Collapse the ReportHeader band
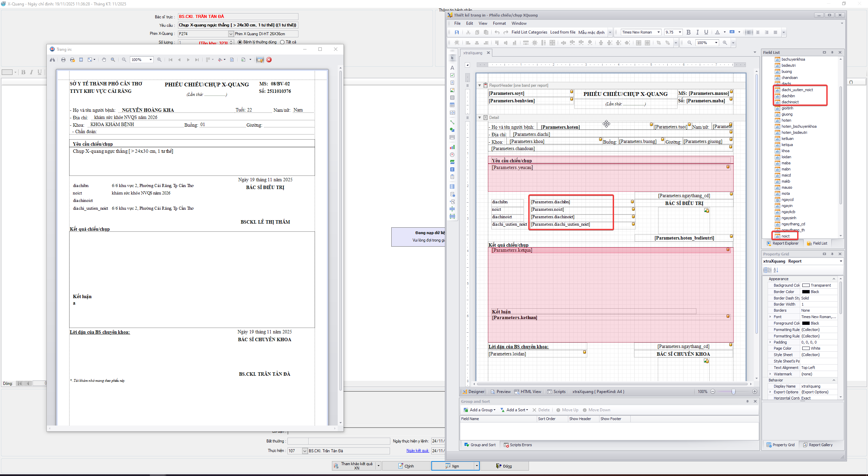This screenshot has height=476, width=868. click(479, 85)
